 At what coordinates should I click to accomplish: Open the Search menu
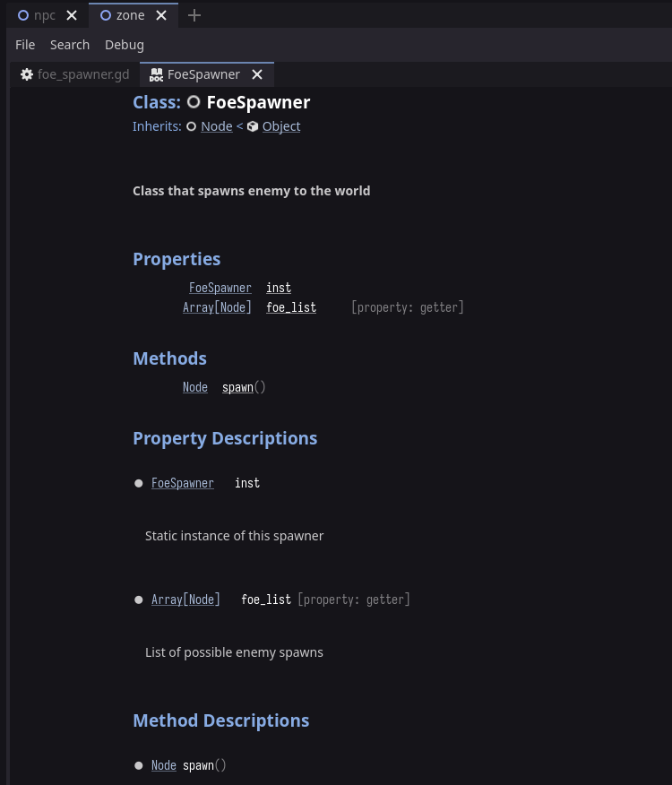(x=70, y=44)
